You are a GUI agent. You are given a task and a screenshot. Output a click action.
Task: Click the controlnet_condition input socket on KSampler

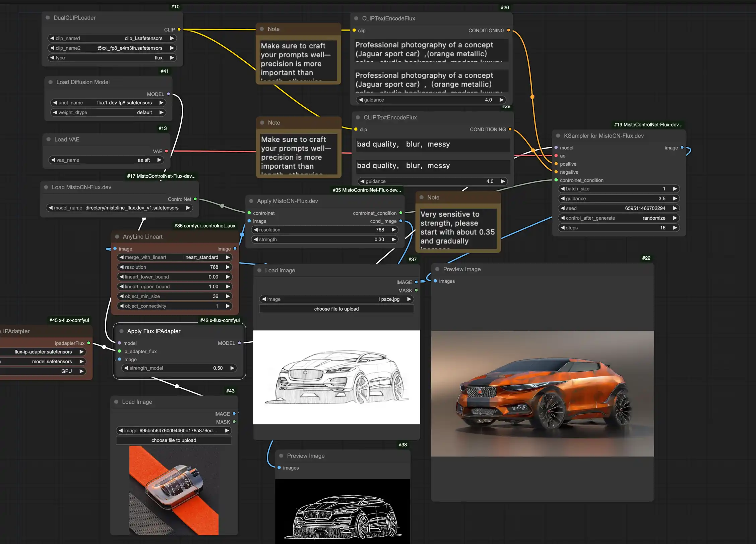[556, 180]
